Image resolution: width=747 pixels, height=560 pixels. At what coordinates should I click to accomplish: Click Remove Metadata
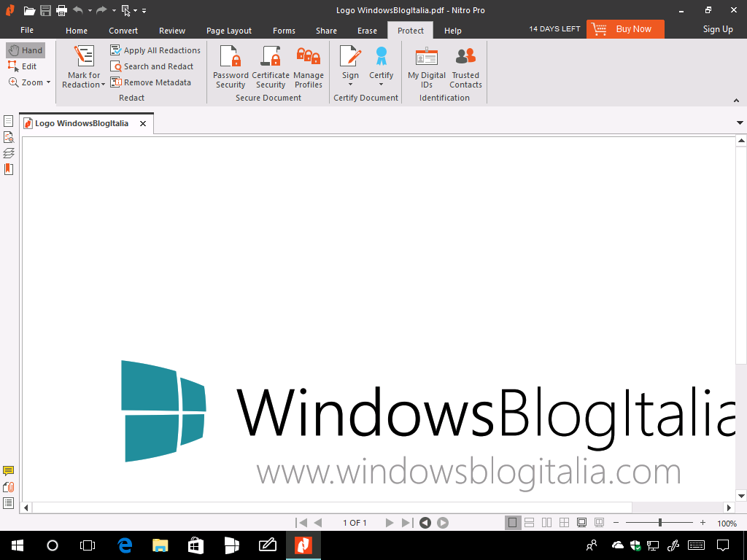(150, 82)
